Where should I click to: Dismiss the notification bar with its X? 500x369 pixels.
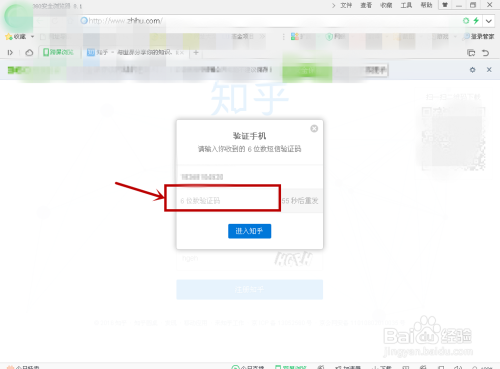tap(489, 70)
